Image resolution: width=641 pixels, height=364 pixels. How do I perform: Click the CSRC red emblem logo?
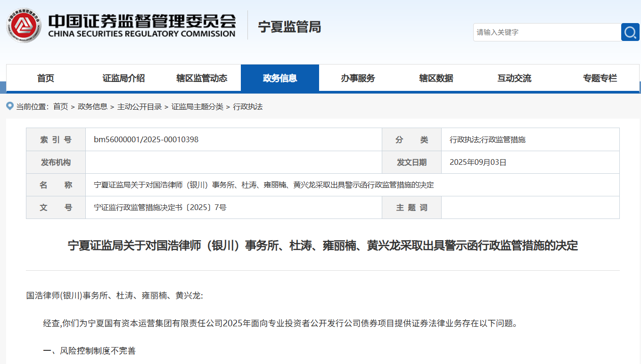(x=24, y=26)
